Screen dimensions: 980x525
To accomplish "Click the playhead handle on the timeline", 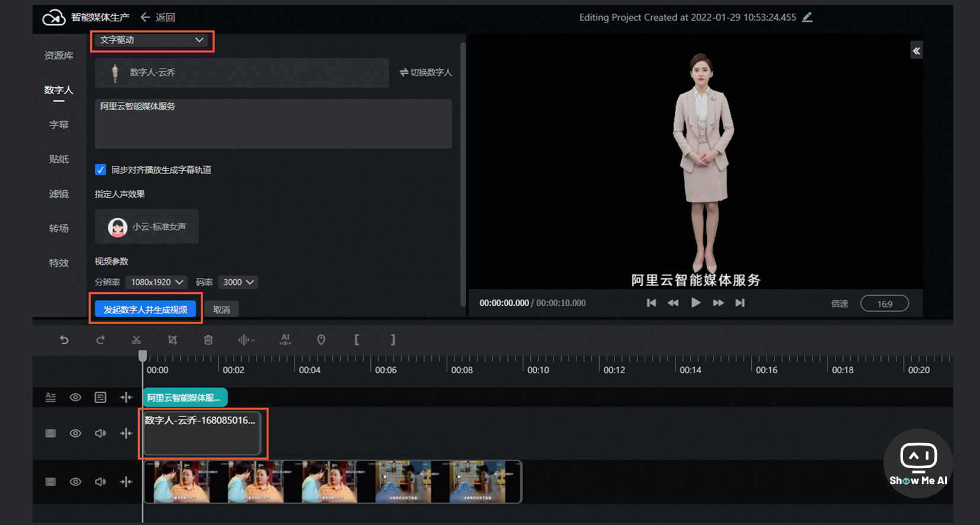I will coord(143,356).
